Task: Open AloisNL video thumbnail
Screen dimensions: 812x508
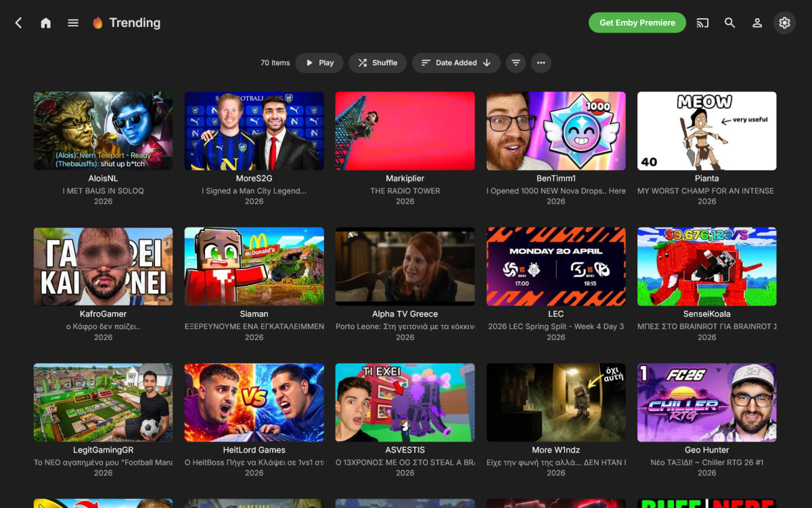Action: pos(103,131)
